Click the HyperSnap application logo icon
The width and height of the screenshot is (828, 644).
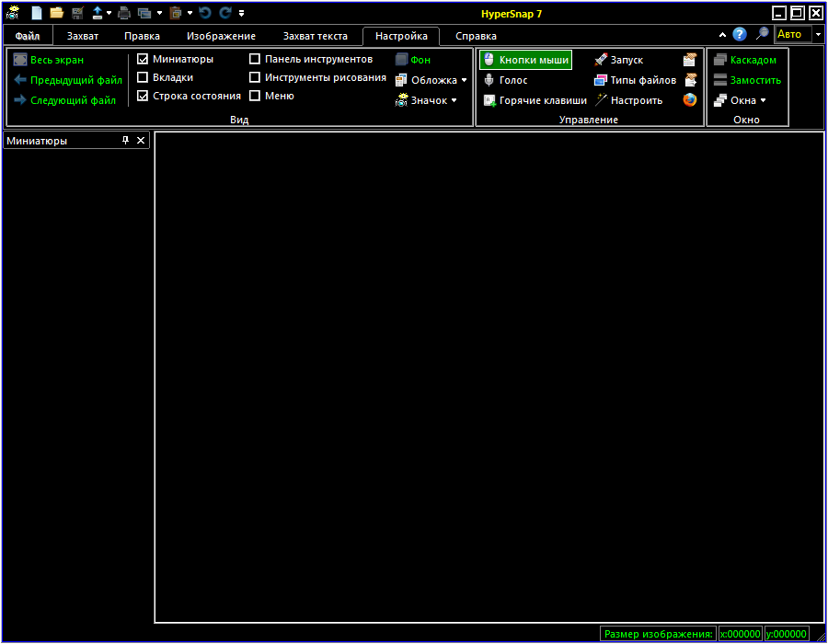coord(13,13)
